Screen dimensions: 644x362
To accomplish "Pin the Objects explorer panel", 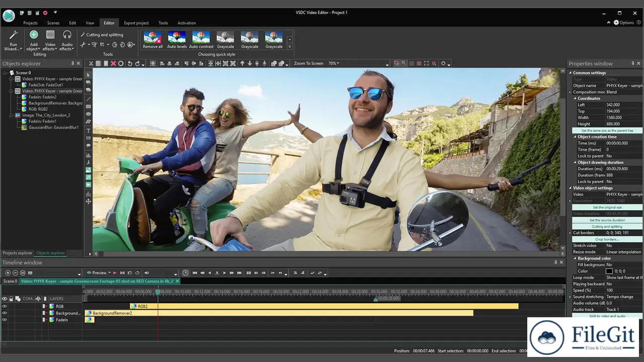I will pyautogui.click(x=72, y=63).
